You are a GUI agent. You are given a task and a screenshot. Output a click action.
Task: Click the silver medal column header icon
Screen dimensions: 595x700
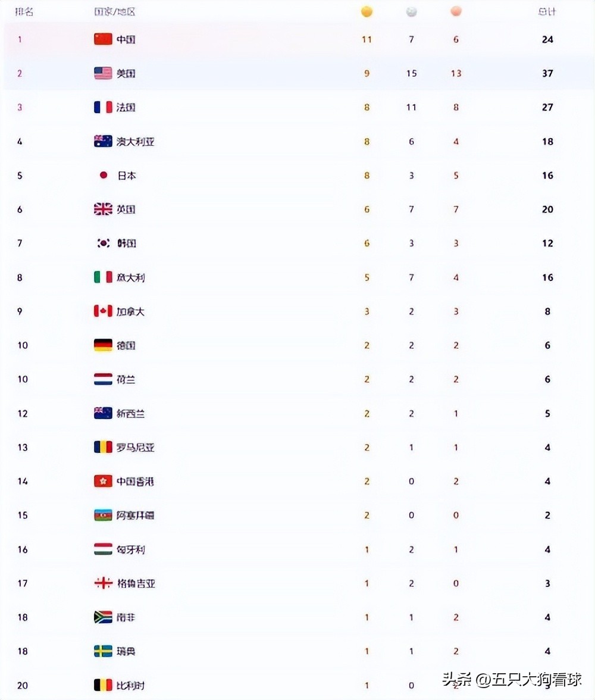click(412, 12)
